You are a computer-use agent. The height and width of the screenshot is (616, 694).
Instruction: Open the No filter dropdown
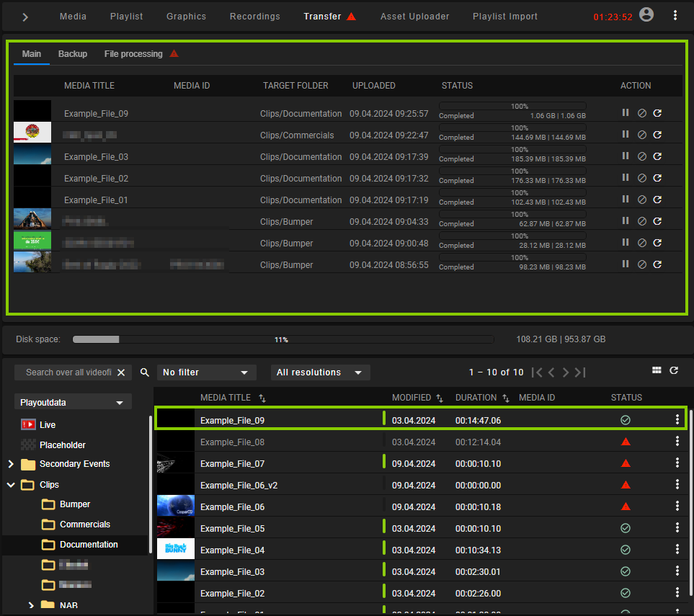click(x=206, y=372)
